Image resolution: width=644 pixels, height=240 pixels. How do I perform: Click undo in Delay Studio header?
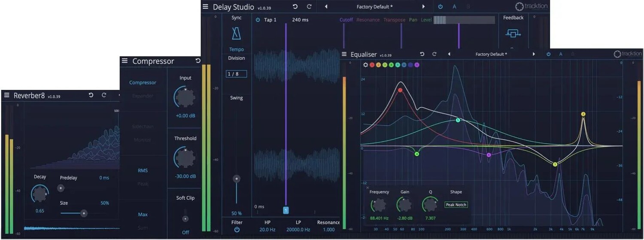295,6
